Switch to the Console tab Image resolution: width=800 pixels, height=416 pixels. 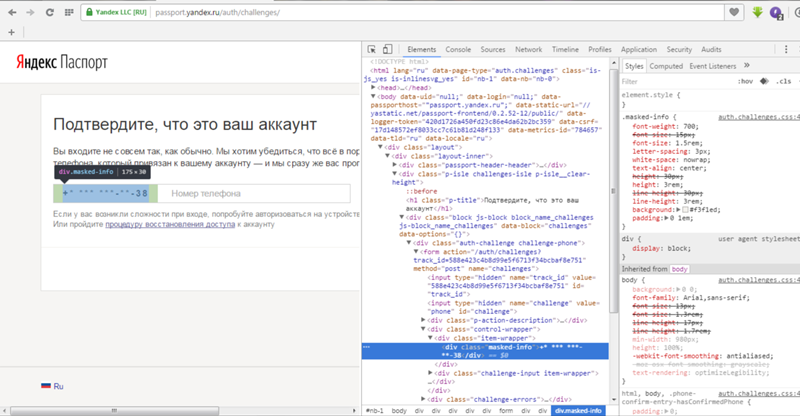pos(458,50)
